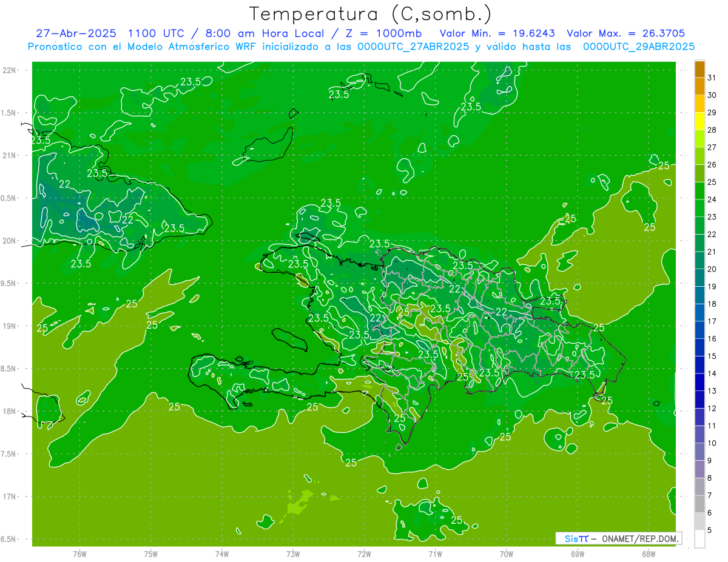Click the deep blue swatch between 13 and 14
Screen dimensions: 728x562
(699, 382)
